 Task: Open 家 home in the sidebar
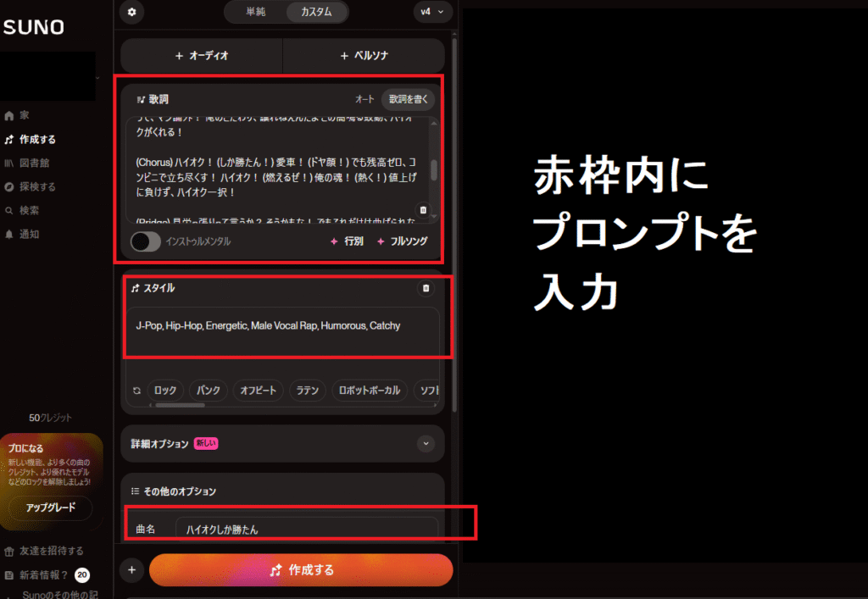17,115
